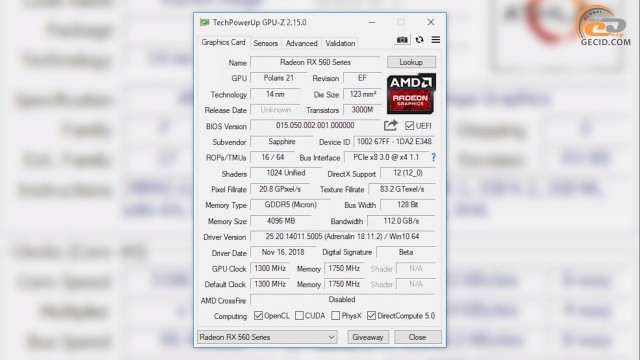Click the Release Date field Unknown
The width and height of the screenshot is (640, 360).
pyautogui.click(x=276, y=110)
